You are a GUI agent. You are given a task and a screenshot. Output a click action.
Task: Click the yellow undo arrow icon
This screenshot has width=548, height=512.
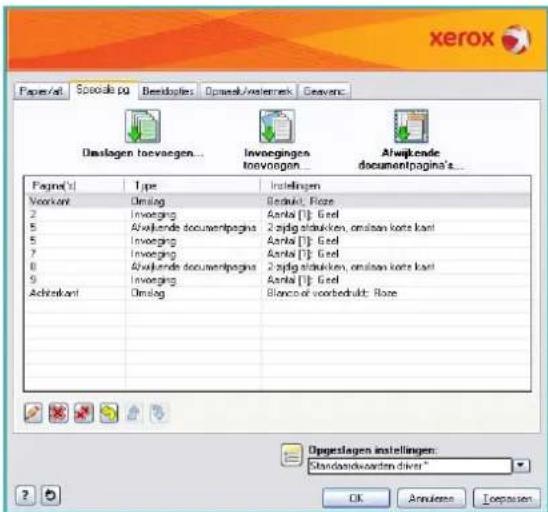[109, 413]
